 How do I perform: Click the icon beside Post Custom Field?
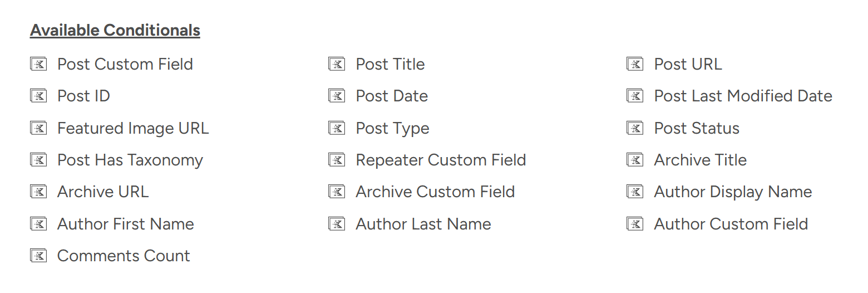(x=38, y=64)
